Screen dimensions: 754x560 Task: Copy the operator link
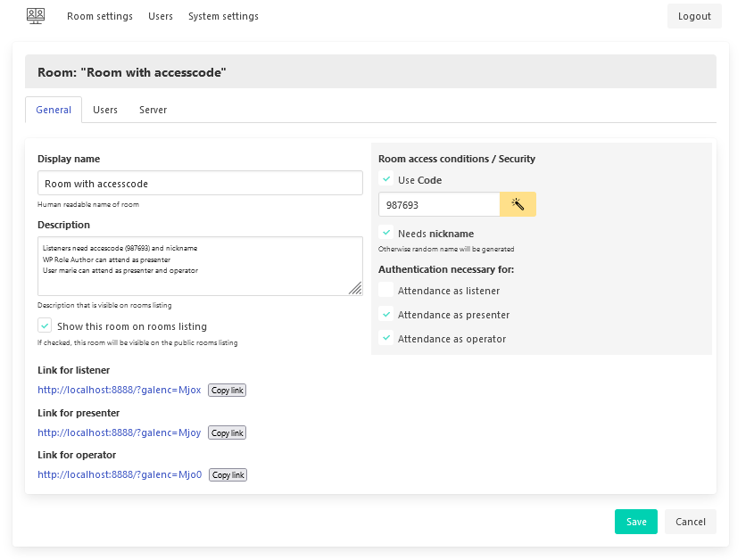point(228,475)
